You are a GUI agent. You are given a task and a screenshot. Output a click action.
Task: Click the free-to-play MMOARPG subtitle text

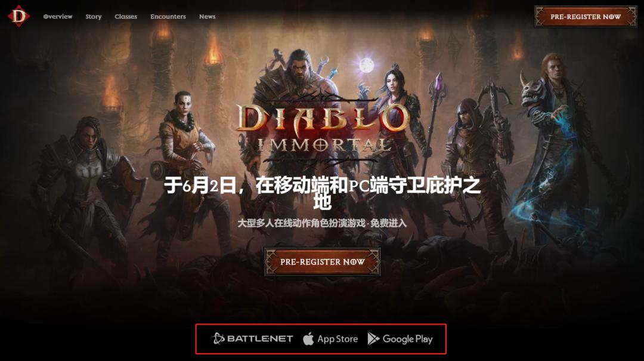point(322,223)
